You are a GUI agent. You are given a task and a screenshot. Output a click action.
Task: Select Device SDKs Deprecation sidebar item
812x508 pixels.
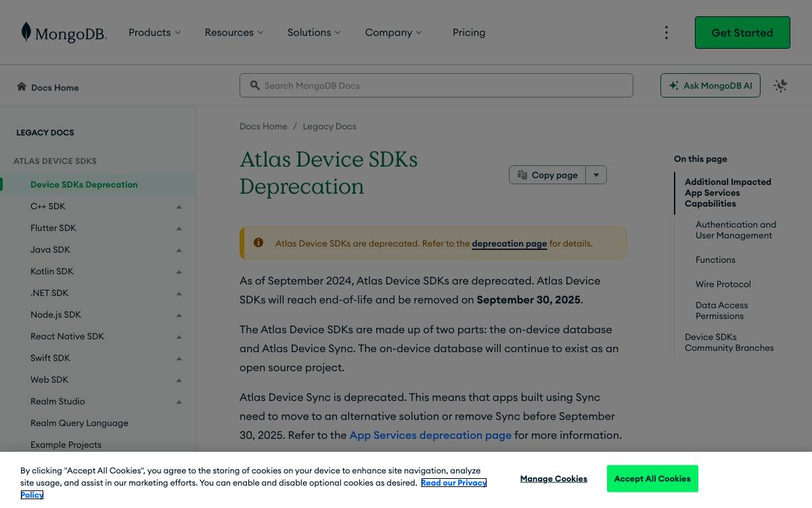(98, 184)
